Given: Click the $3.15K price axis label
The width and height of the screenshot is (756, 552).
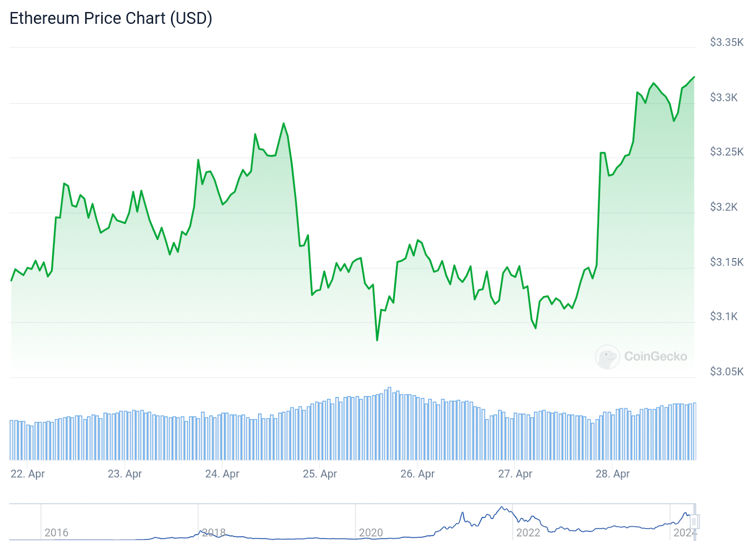Looking at the screenshot, I should [727, 262].
